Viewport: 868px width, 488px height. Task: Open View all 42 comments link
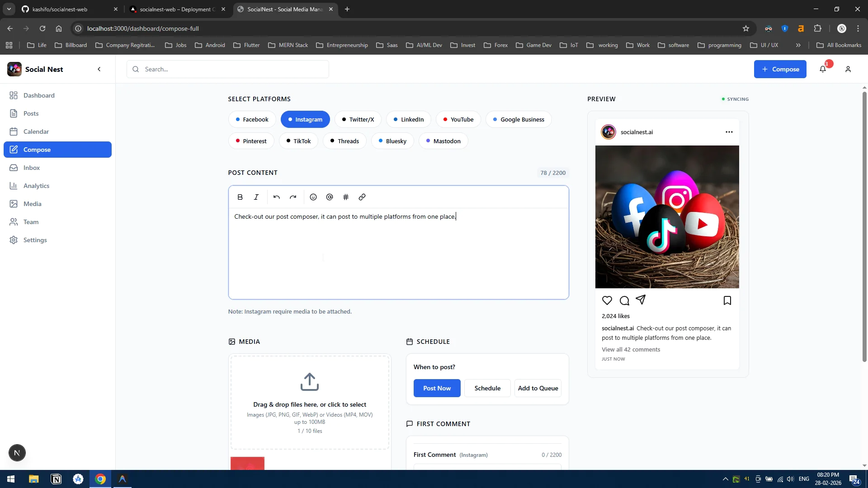tap(631, 349)
